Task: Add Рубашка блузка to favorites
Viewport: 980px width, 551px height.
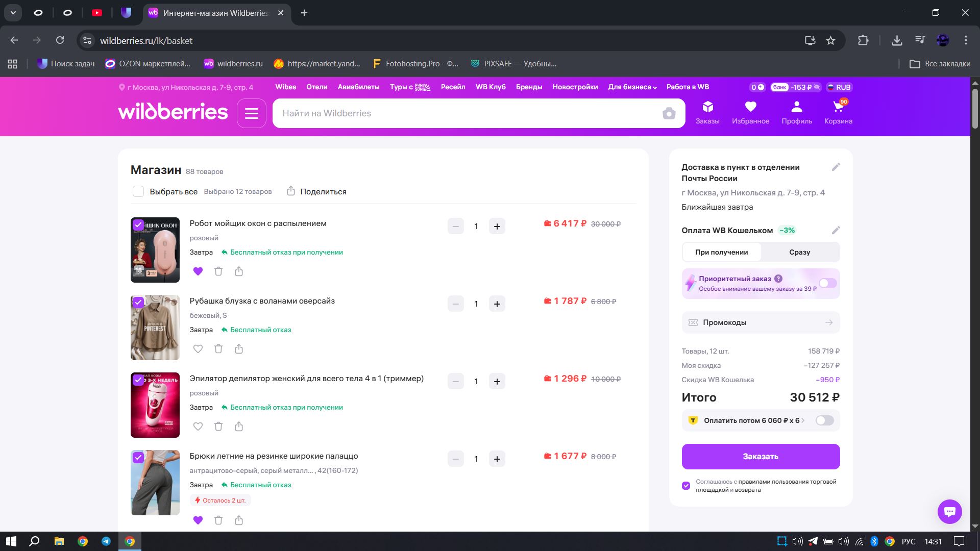Action: [198, 349]
